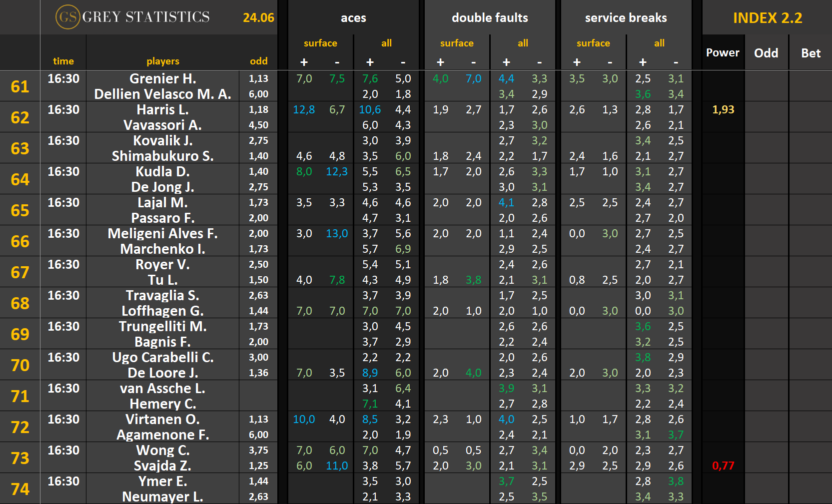Click player name Harris L.
832x504 pixels.
pyautogui.click(x=162, y=109)
